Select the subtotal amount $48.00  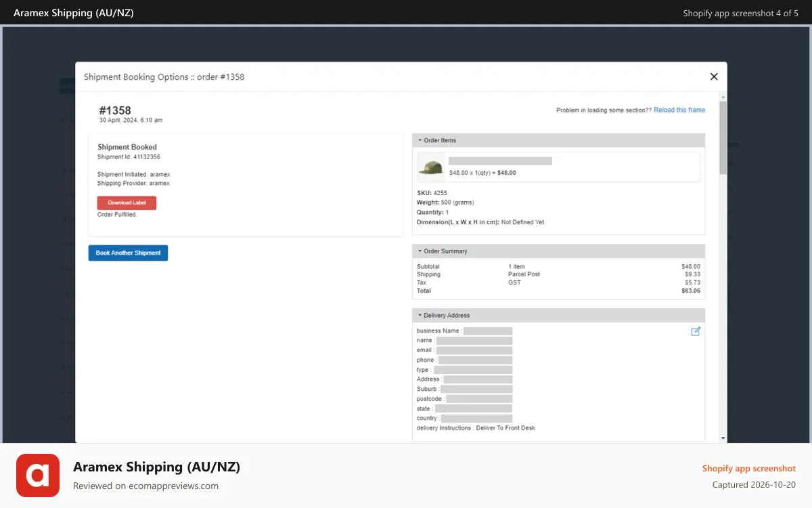coord(691,267)
